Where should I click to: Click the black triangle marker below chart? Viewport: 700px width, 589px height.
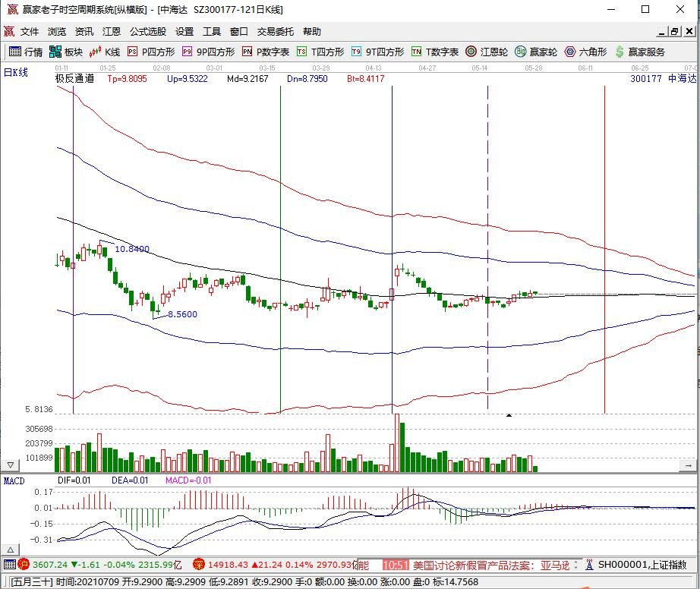point(509,415)
